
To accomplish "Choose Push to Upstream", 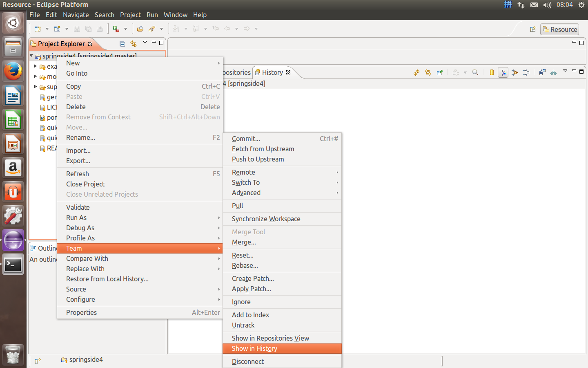I will pyautogui.click(x=282, y=159).
